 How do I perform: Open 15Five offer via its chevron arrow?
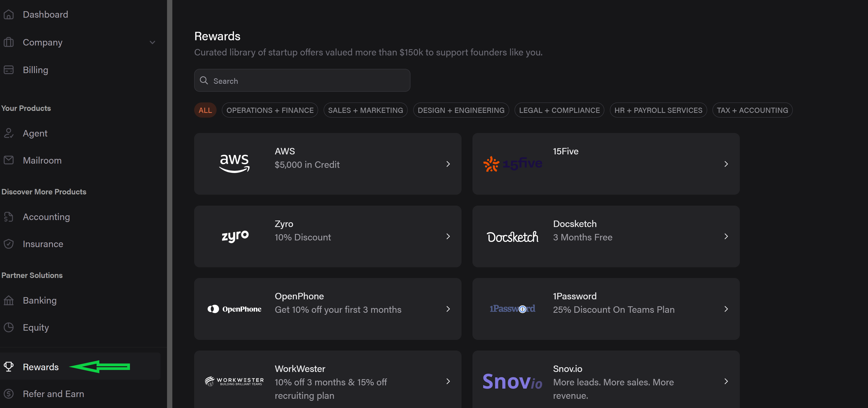point(726,164)
